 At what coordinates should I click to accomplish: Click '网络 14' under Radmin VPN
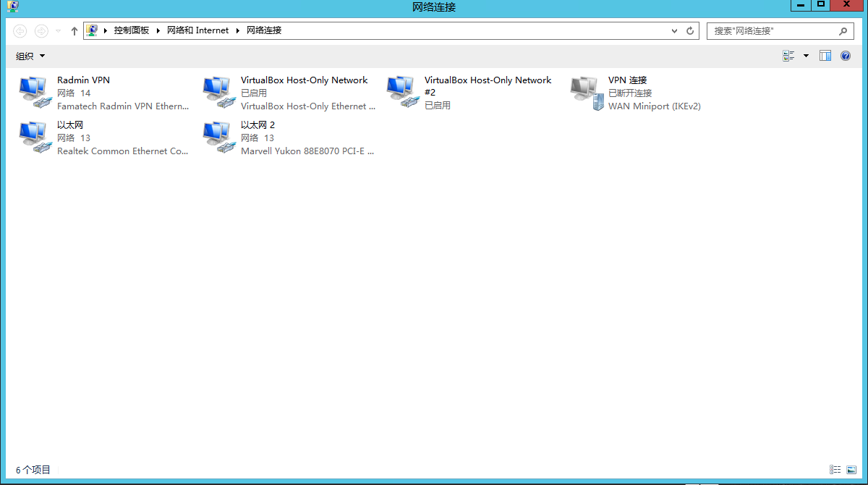(74, 93)
